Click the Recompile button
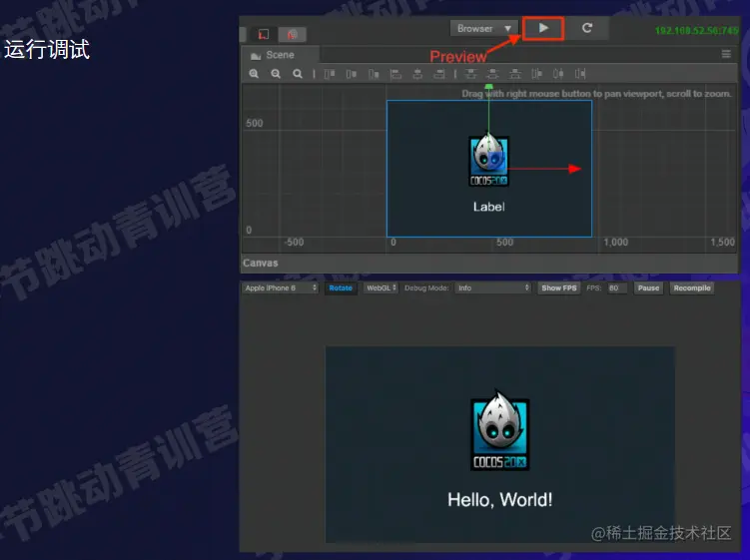 pos(692,287)
